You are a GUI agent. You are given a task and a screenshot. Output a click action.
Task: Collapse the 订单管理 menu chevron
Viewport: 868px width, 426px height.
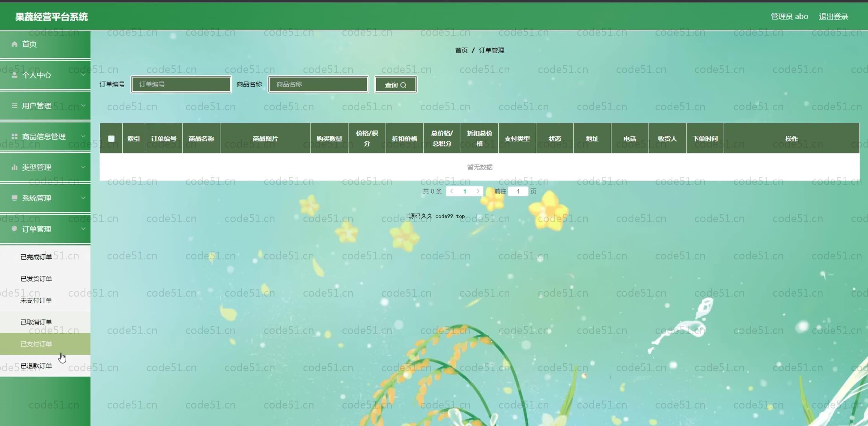(83, 229)
